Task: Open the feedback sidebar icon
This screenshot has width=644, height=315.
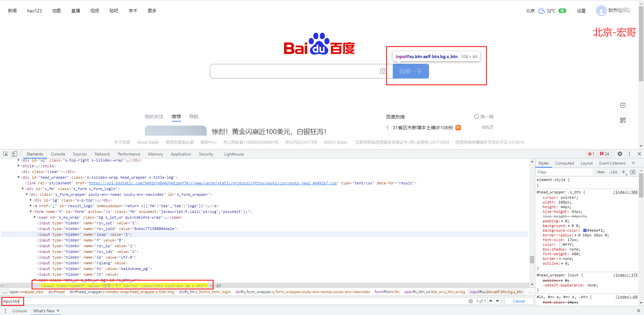Action: click(x=623, y=105)
